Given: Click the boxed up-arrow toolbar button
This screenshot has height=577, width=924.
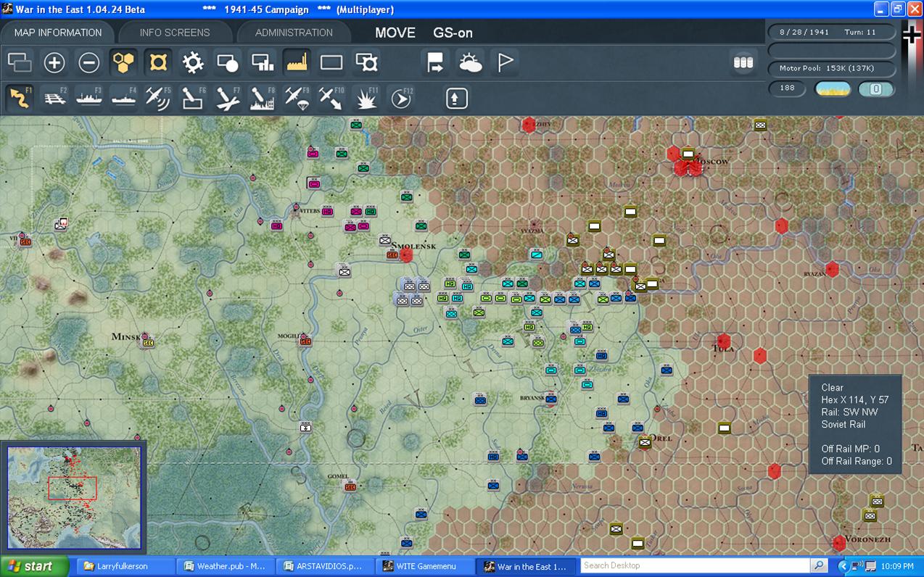Looking at the screenshot, I should pyautogui.click(x=456, y=98).
